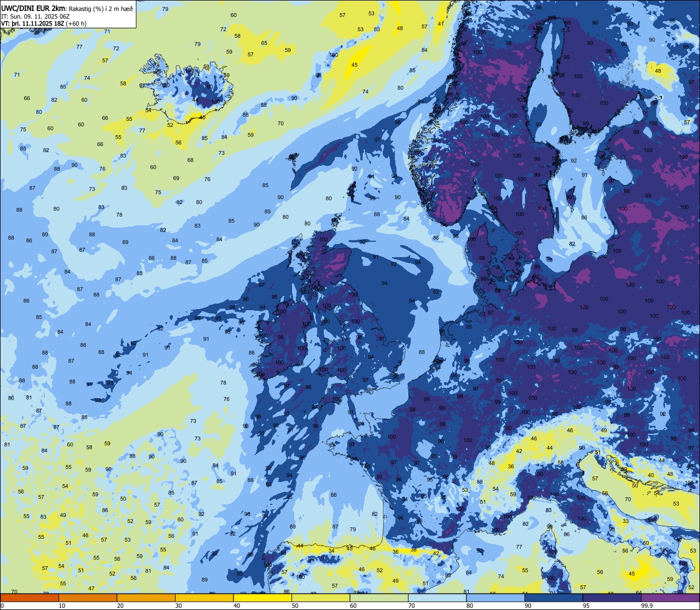Screen dimensions: 700x610
Task: Click the legend tick label '99.9'
Action: 647,606
